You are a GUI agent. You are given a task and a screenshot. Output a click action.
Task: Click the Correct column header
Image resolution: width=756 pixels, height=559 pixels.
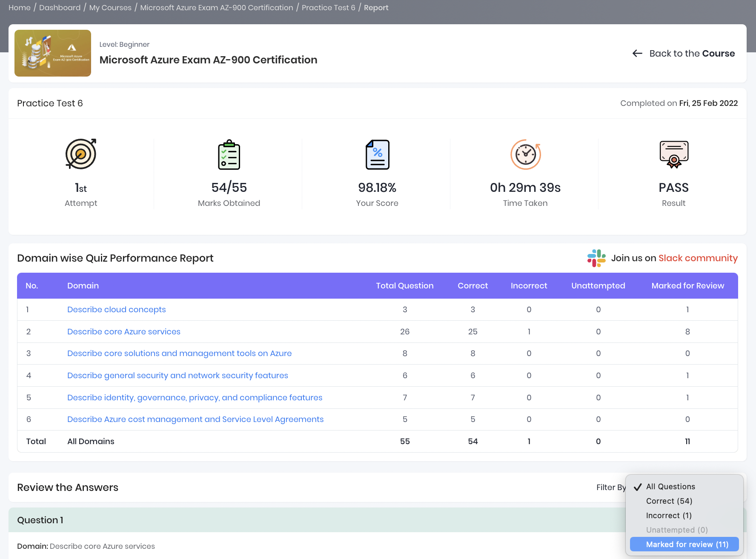473,286
